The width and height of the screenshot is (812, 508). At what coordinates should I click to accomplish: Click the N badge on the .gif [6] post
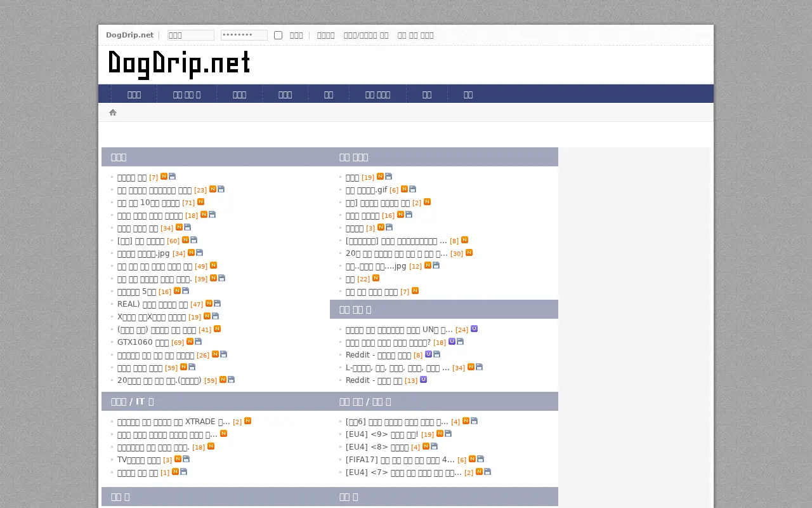(404, 189)
